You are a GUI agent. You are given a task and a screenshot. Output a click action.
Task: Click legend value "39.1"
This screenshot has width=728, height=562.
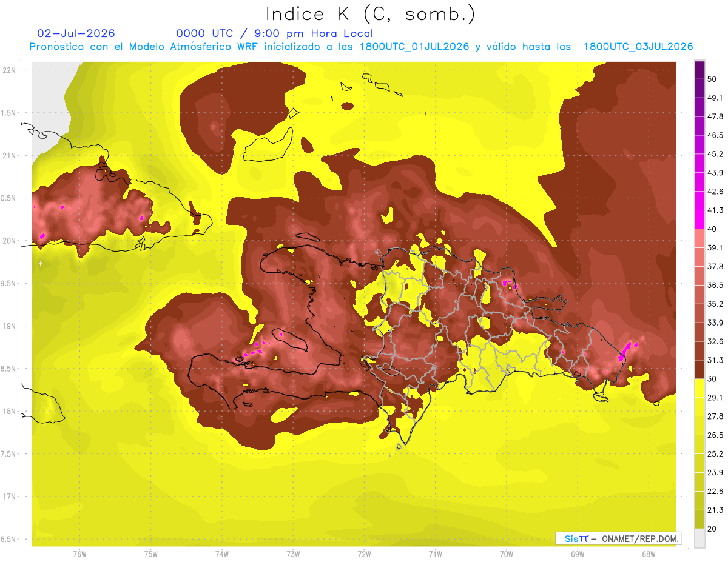click(715, 247)
